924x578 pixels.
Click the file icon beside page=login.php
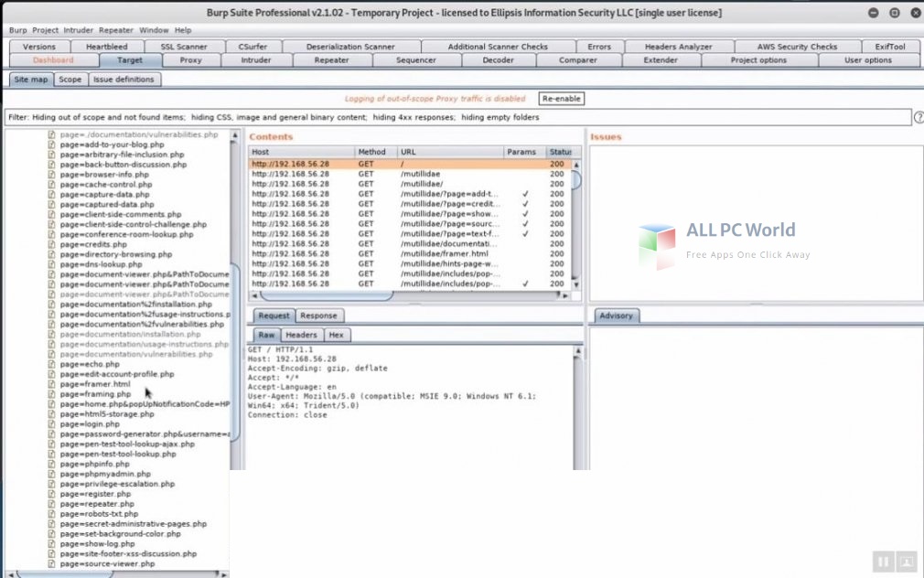(x=52, y=424)
